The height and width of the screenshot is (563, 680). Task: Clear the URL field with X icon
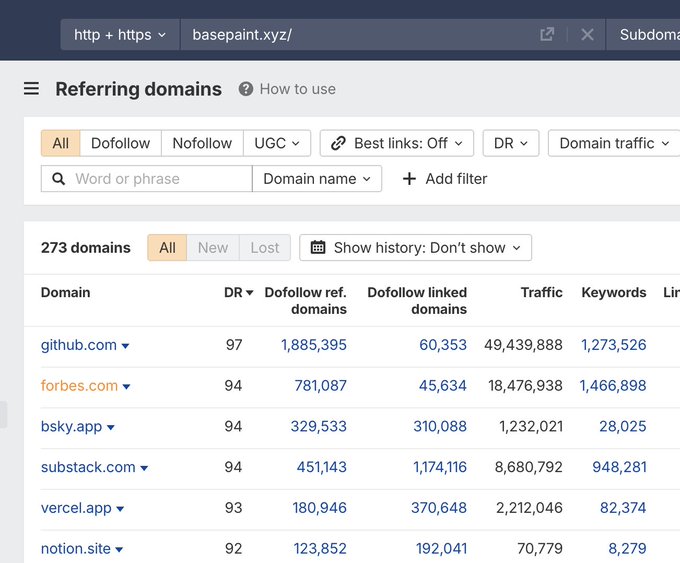(587, 34)
